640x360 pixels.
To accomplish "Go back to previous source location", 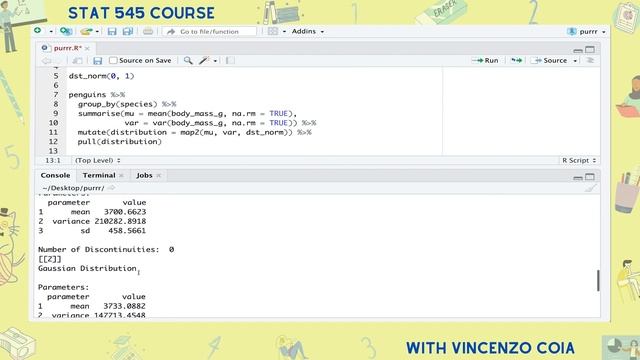I will 46,61.
